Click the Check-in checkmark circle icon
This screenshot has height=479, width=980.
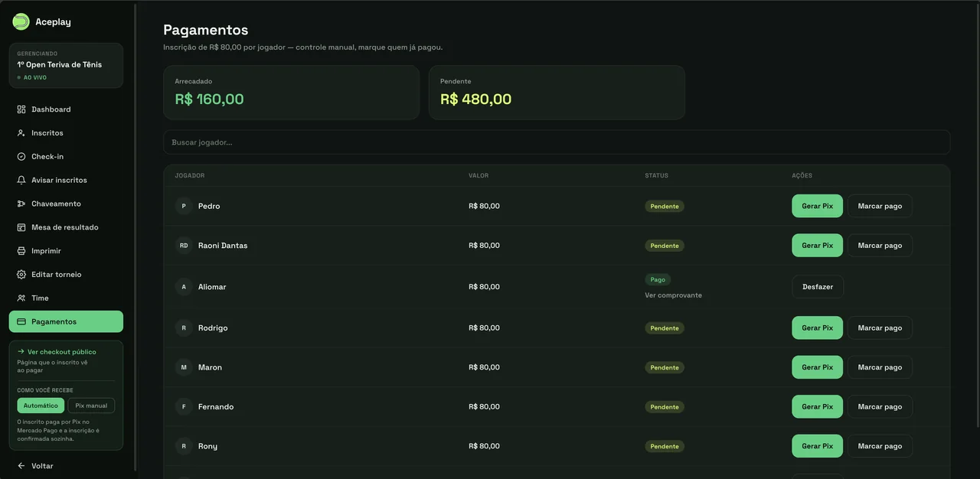[21, 157]
